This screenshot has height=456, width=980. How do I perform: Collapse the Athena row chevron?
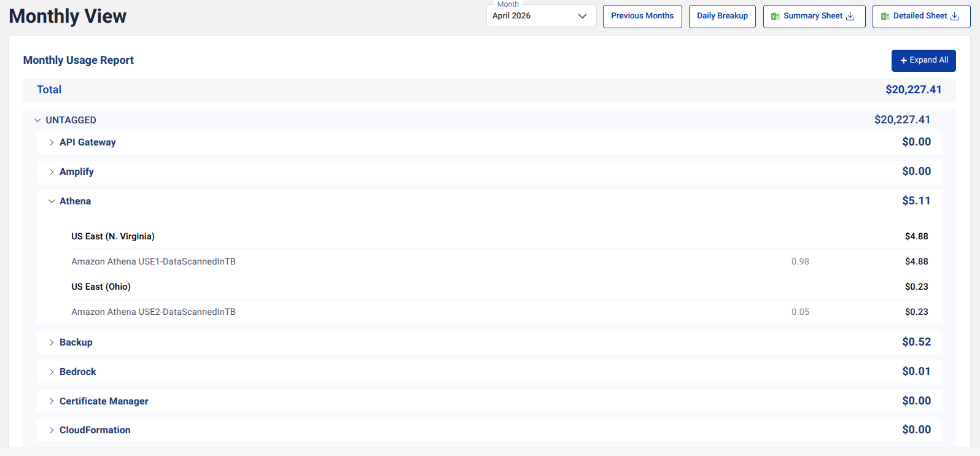(52, 201)
